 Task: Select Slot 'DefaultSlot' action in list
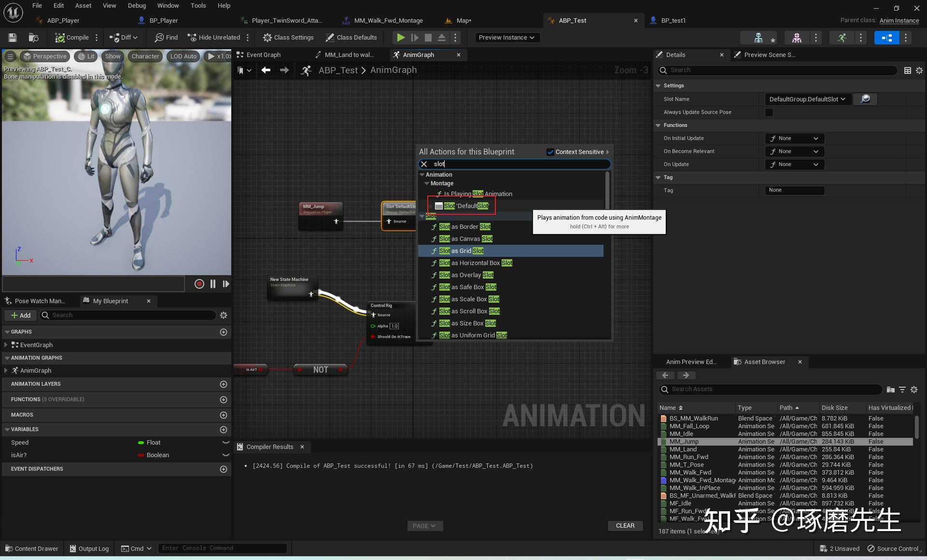coord(466,206)
